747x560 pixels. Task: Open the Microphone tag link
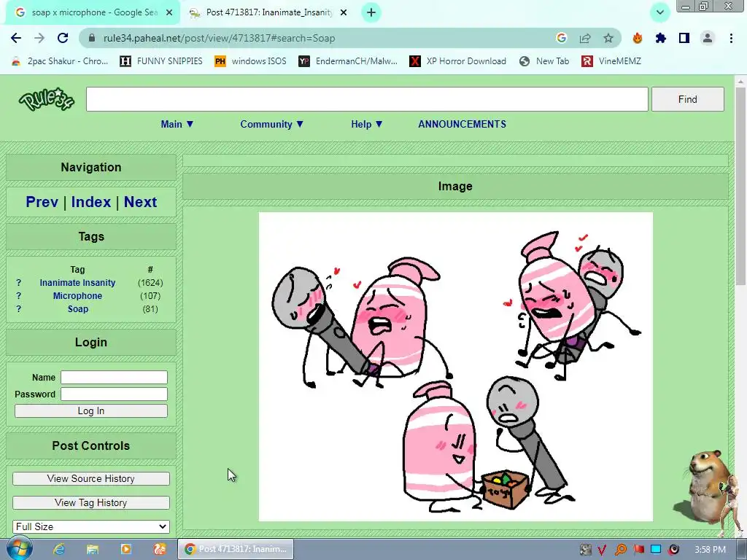(x=77, y=296)
